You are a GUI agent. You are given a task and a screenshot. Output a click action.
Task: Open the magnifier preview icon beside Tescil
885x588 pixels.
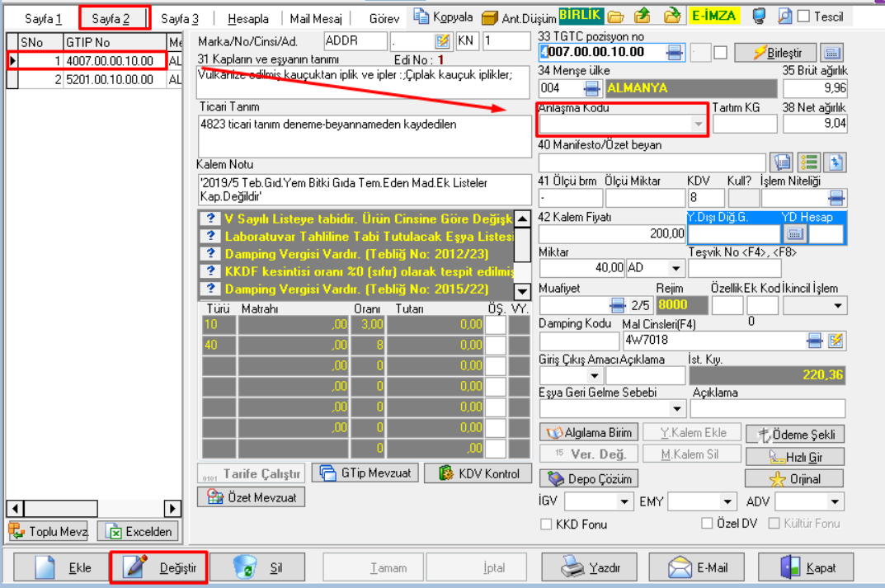pyautogui.click(x=784, y=16)
